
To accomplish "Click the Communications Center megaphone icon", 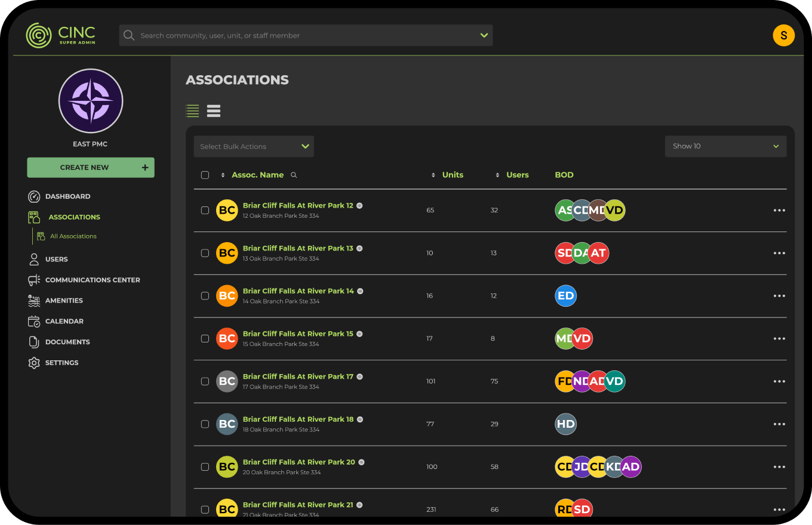I will coord(34,280).
